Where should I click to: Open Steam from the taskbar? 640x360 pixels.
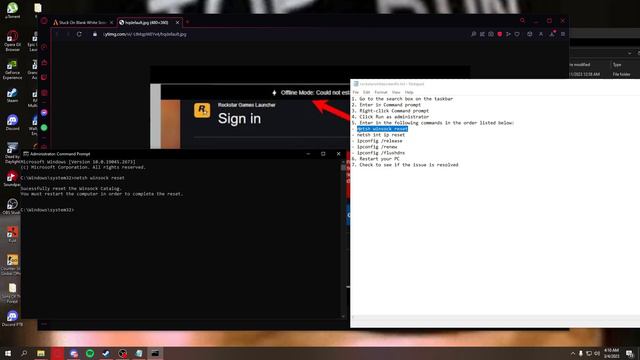(106, 353)
